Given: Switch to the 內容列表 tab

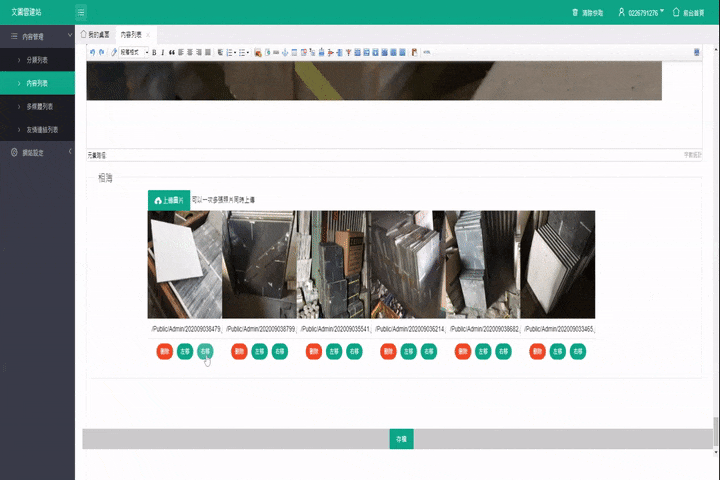Looking at the screenshot, I should [131, 34].
